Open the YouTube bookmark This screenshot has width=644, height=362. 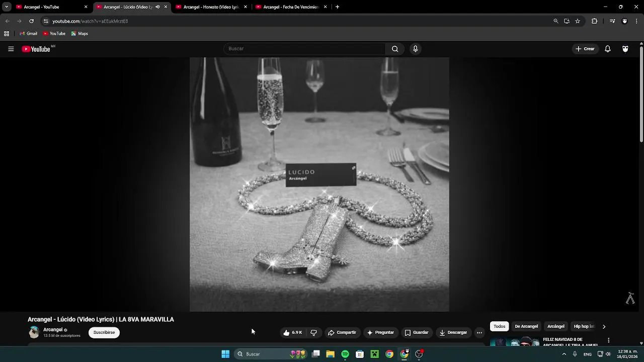click(x=54, y=34)
